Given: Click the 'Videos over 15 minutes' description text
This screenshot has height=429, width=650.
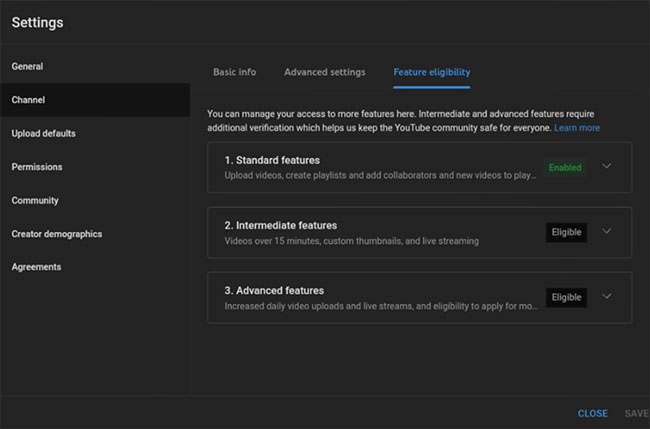Looking at the screenshot, I should pos(352,241).
